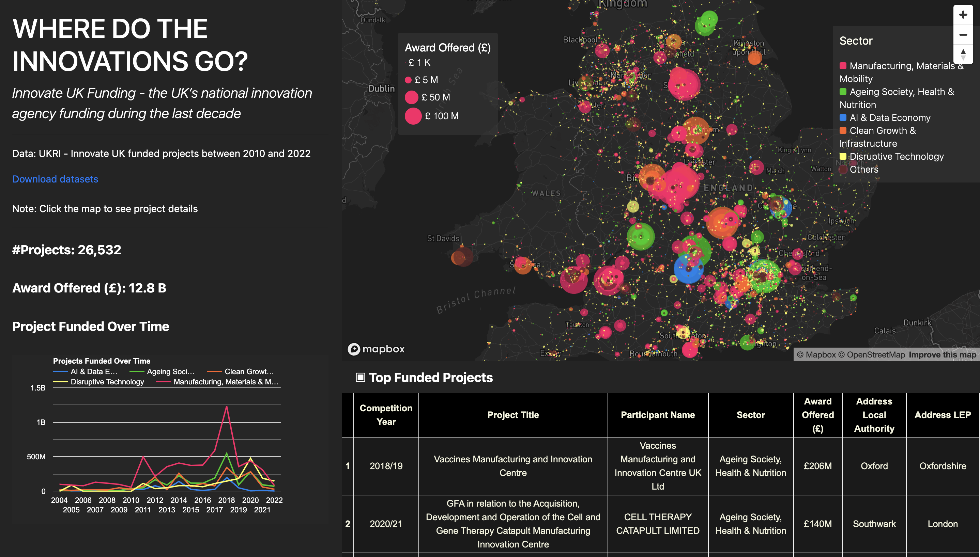Click the £206M award cell
Screen dimensions: 980x557
tap(818, 466)
